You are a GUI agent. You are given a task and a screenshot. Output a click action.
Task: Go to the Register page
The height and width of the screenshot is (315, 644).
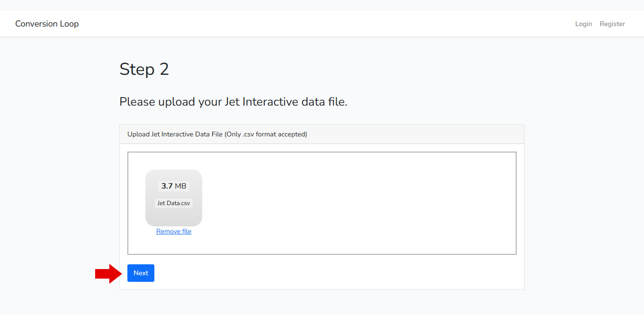click(612, 24)
